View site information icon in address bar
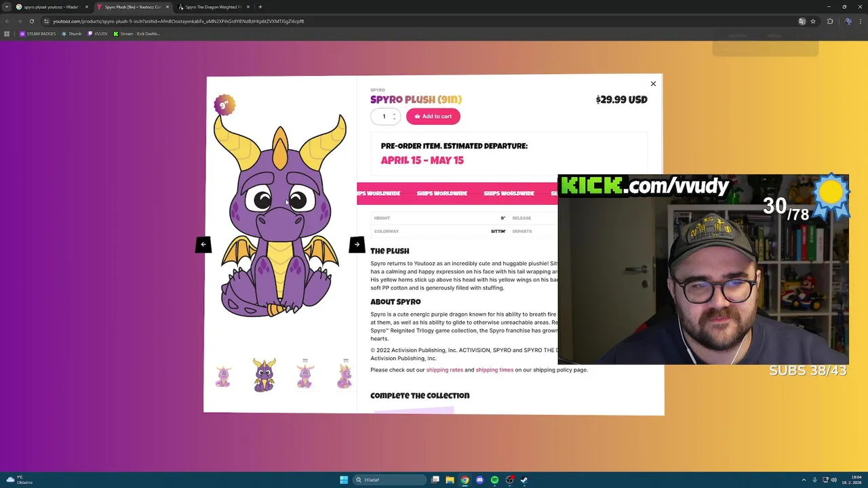 (46, 21)
